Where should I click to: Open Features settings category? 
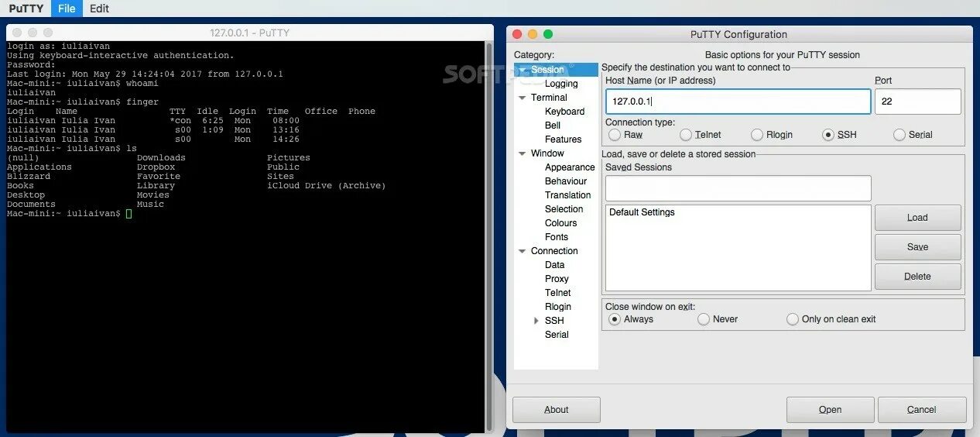563,139
